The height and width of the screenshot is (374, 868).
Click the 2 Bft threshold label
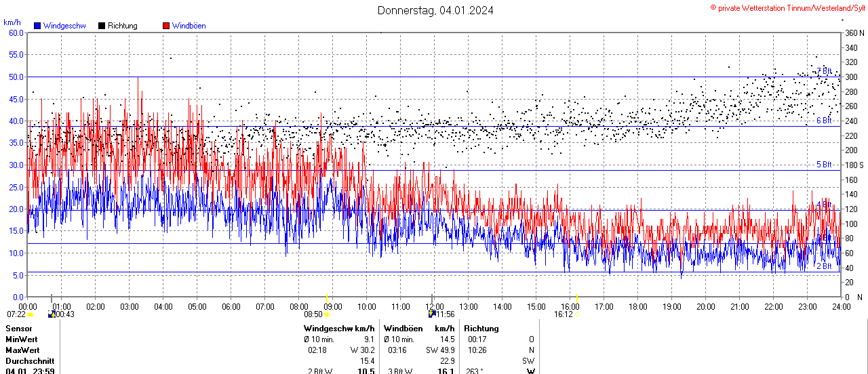(824, 266)
